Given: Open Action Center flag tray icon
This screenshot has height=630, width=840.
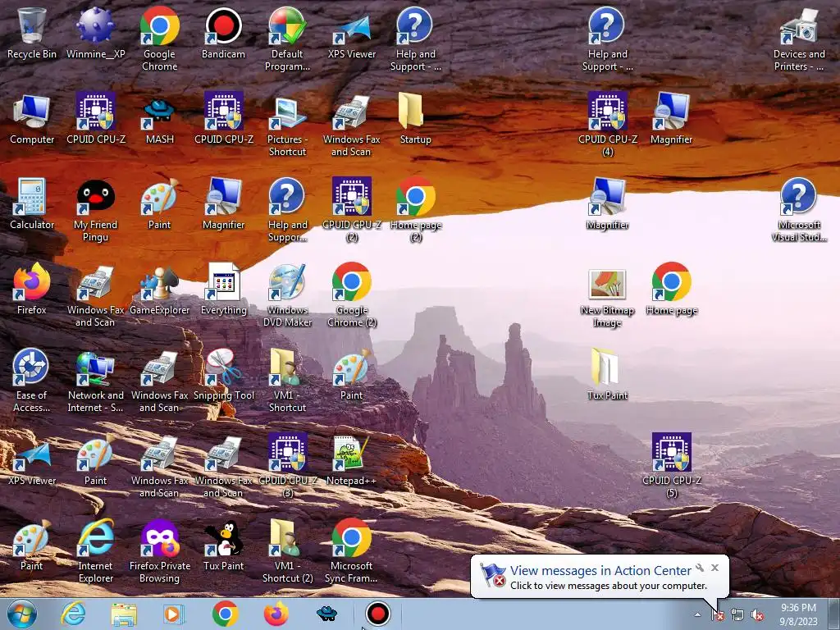Looking at the screenshot, I should coord(718,615).
